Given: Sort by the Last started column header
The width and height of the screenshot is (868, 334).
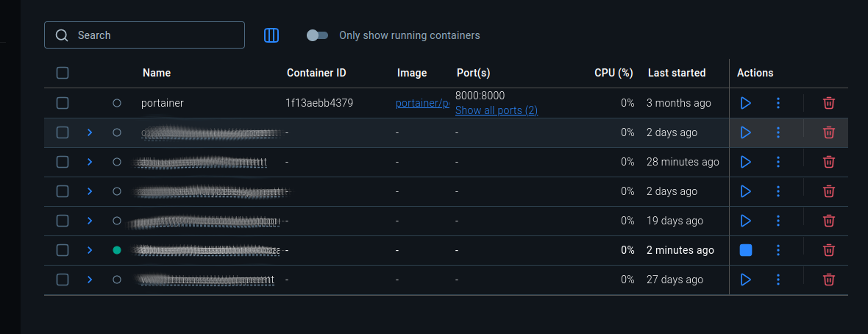Looking at the screenshot, I should pos(676,73).
